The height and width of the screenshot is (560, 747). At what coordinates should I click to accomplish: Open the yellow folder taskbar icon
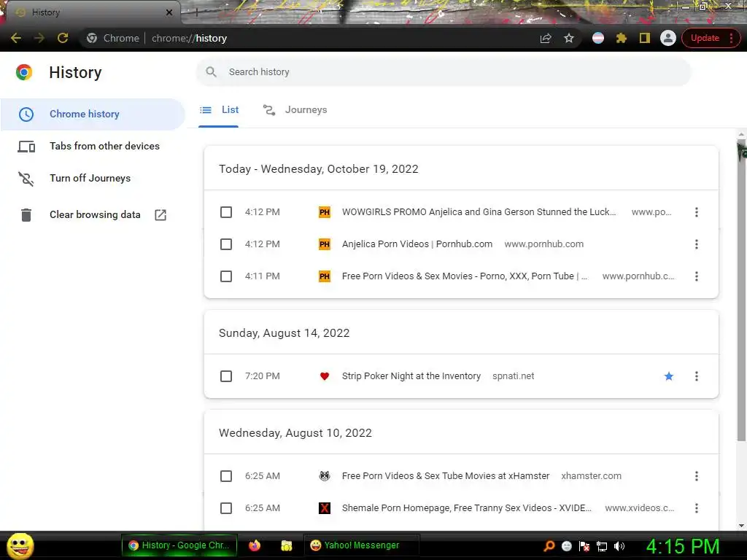pyautogui.click(x=286, y=545)
